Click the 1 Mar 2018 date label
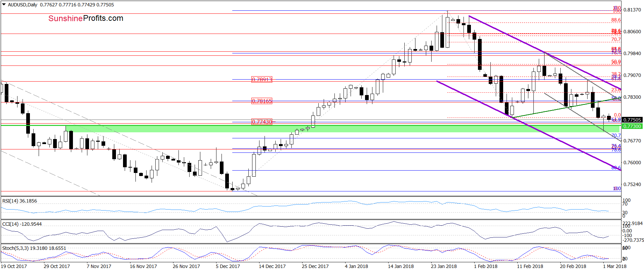The height and width of the screenshot is (271, 644). point(615,266)
